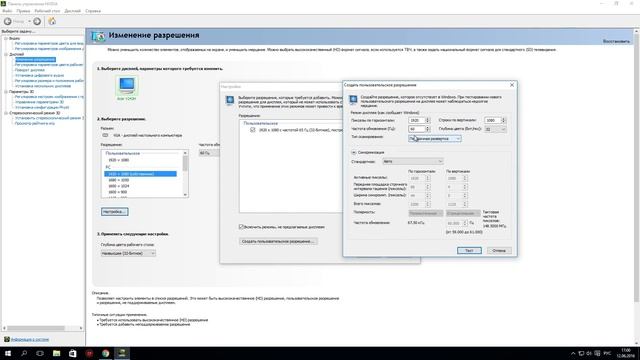
Task: Click the refresh rate (Гц) stepper arrows
Action: click(x=428, y=129)
